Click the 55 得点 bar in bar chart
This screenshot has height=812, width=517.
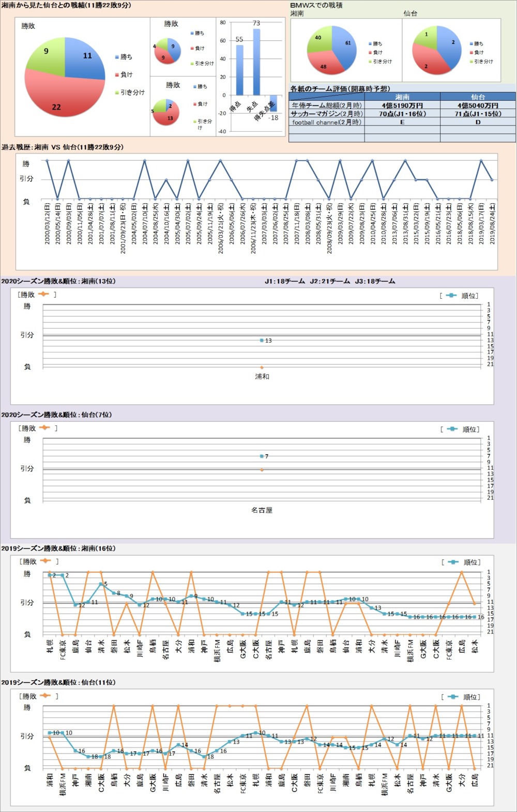click(239, 70)
